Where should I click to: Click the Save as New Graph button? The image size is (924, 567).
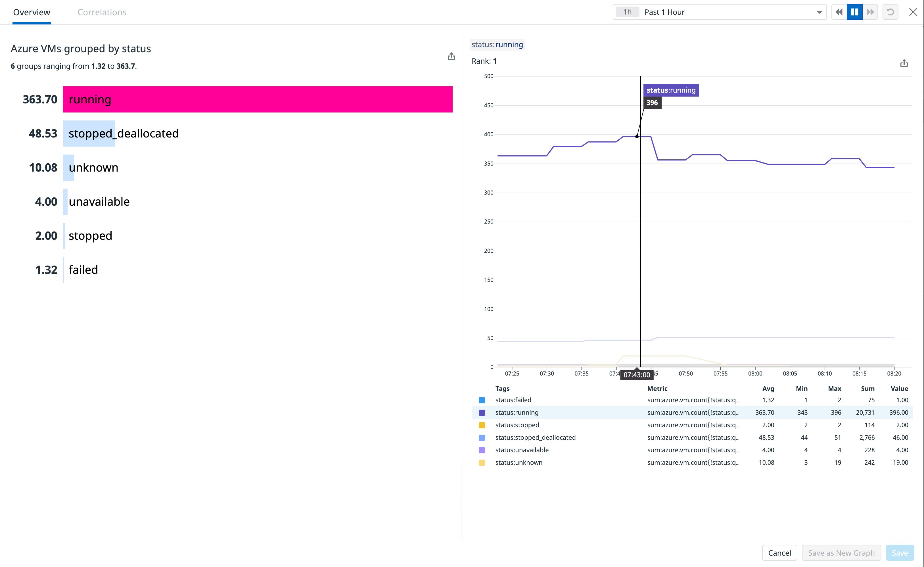click(841, 553)
